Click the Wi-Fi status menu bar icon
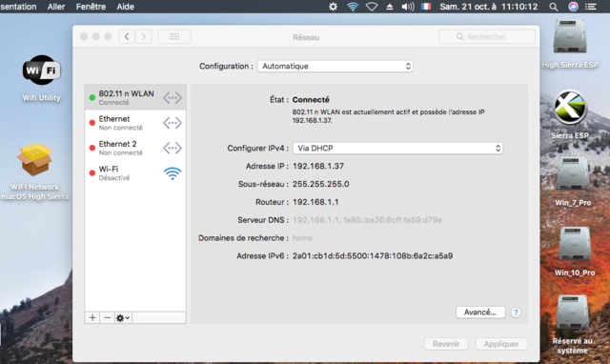The image size is (610, 364). coord(353,7)
